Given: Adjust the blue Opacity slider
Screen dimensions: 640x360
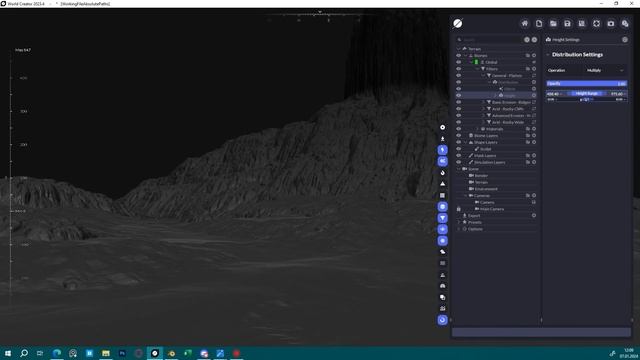Looking at the screenshot, I should [587, 84].
